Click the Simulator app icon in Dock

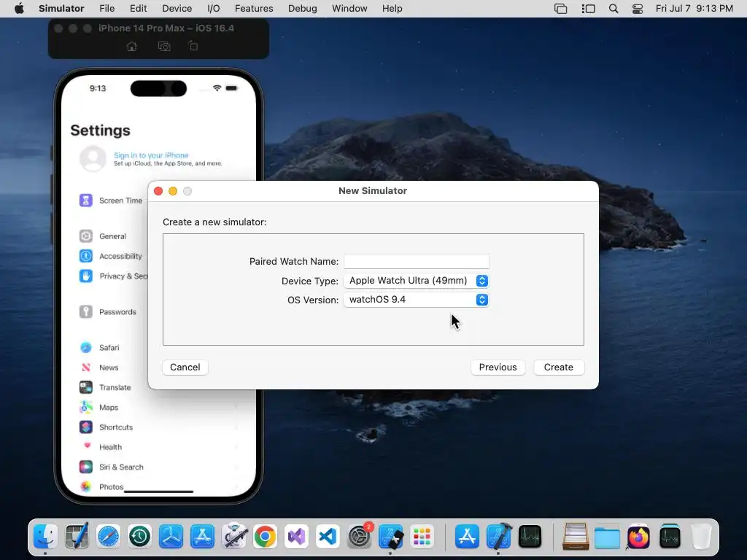(x=391, y=537)
